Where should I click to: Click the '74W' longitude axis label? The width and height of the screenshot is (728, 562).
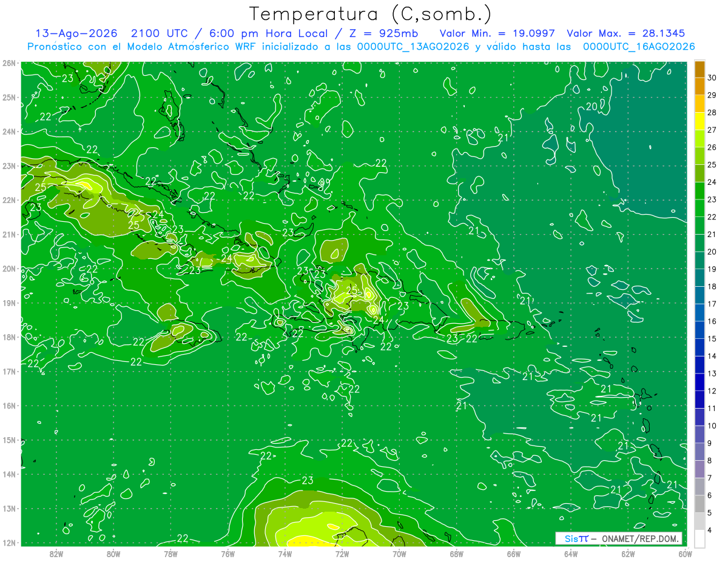pyautogui.click(x=285, y=554)
